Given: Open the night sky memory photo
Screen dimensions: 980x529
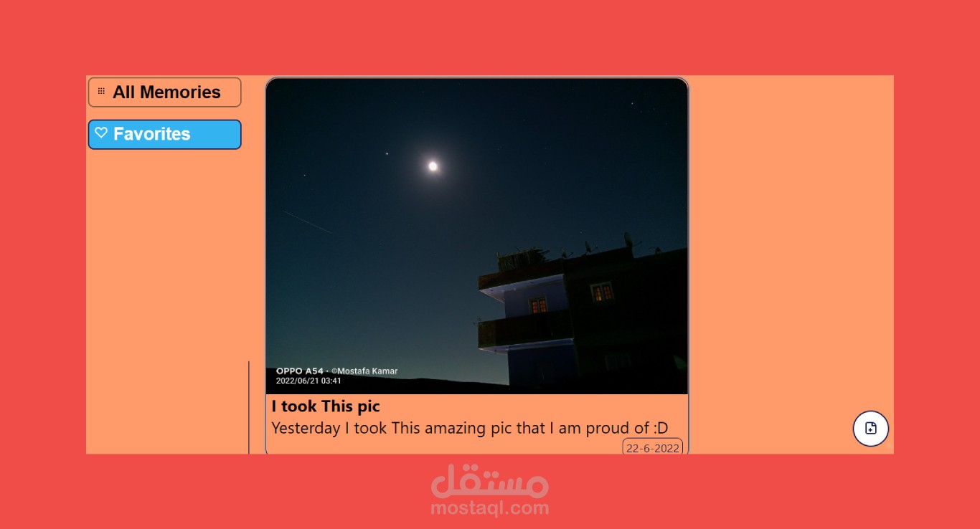Looking at the screenshot, I should 477,236.
